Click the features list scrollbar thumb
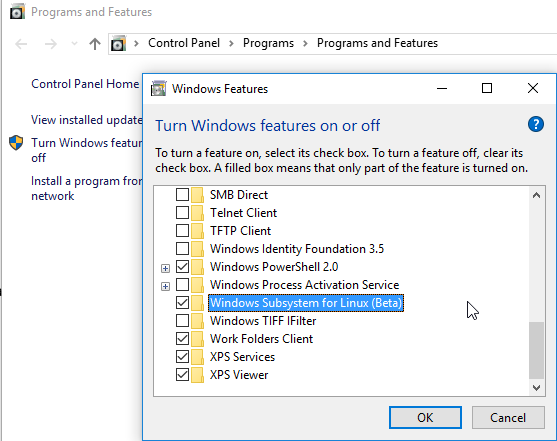This screenshot has width=557, height=441. (x=536, y=350)
